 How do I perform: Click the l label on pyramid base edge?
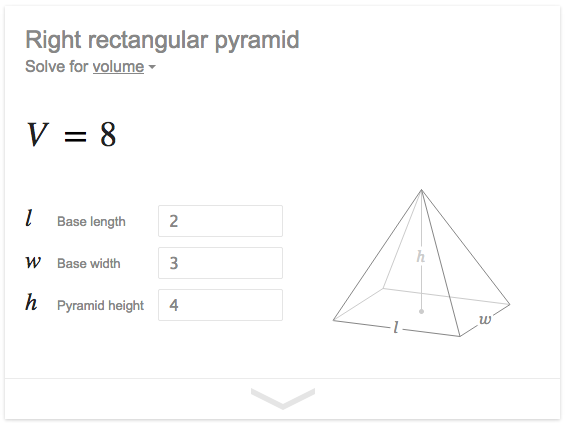396,327
